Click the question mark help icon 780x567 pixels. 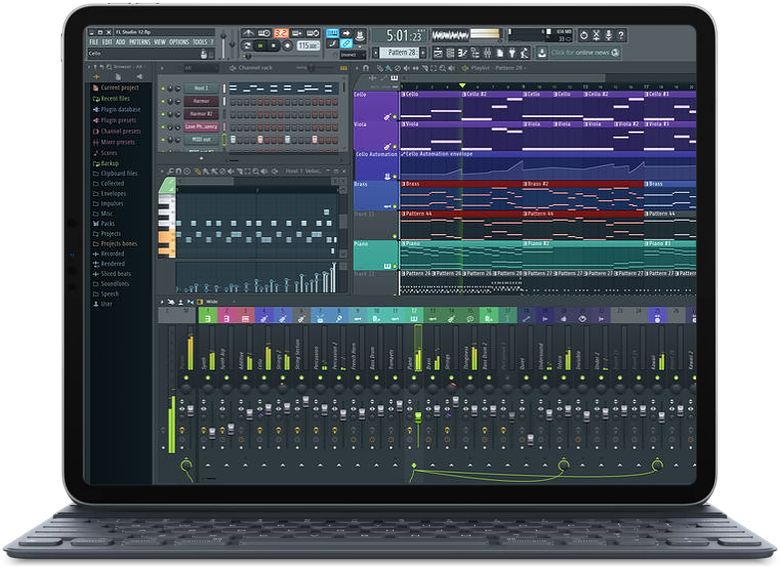pos(621,35)
